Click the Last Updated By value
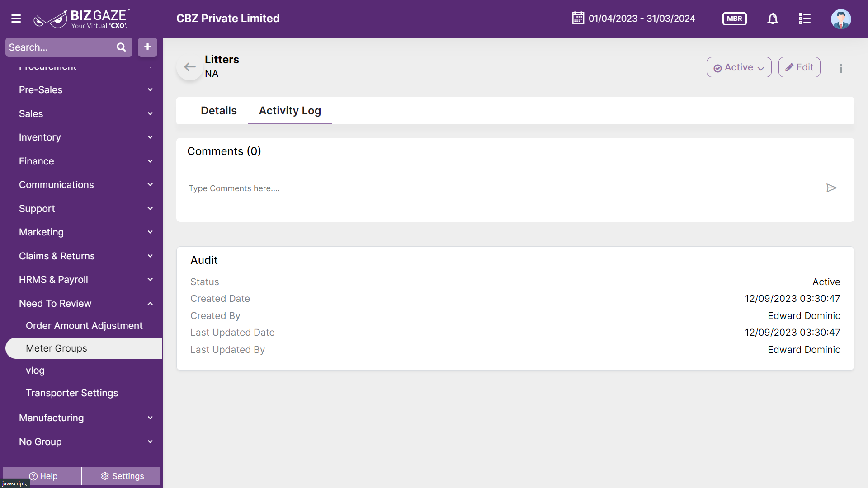 point(804,350)
